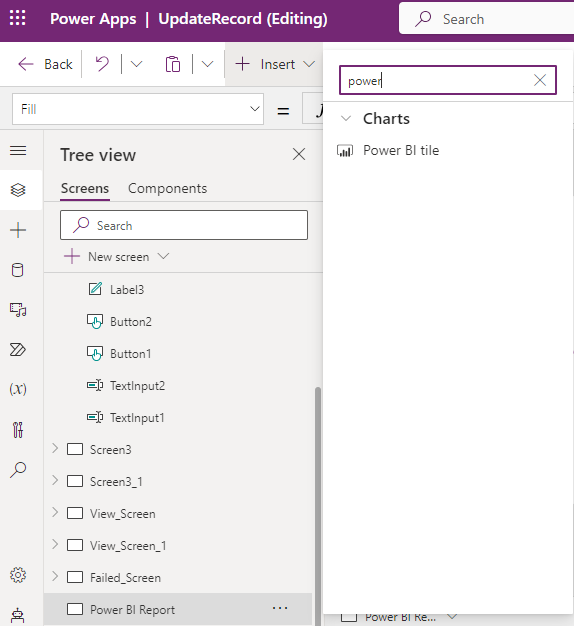Open the Tree view layers icon
This screenshot has height=626, width=574.
coord(18,190)
